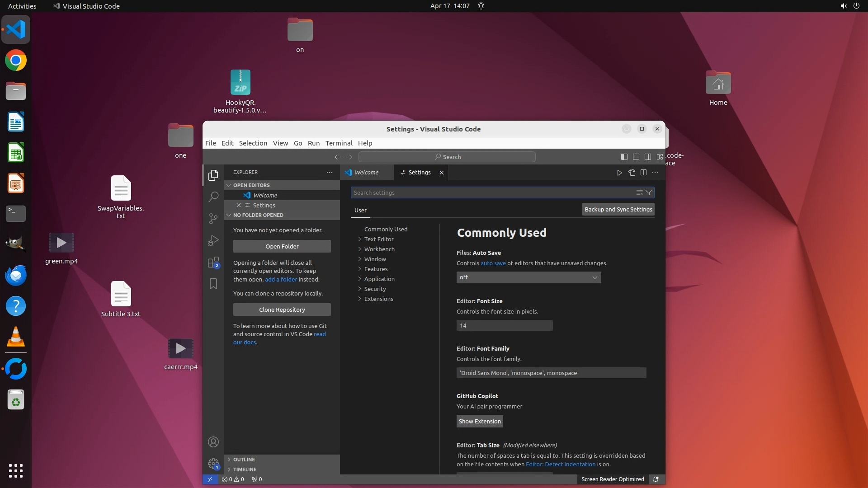The height and width of the screenshot is (488, 868).
Task: Open the Extensions view icon
Action: point(213,263)
